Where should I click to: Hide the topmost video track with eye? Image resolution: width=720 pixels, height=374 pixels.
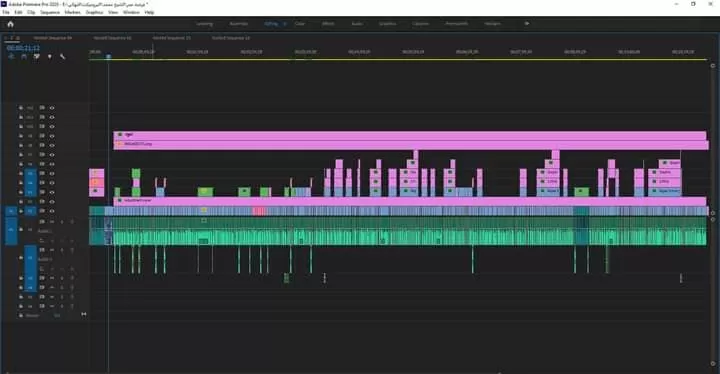click(52, 108)
